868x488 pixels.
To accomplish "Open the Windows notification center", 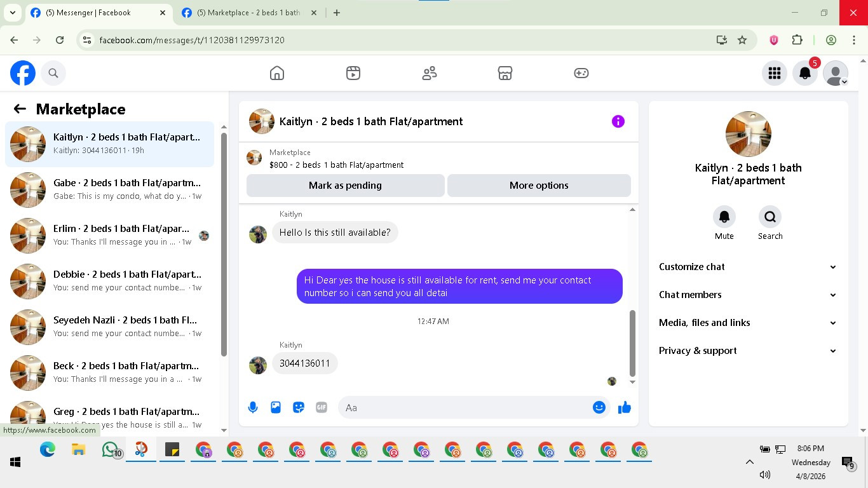I will click(x=848, y=463).
